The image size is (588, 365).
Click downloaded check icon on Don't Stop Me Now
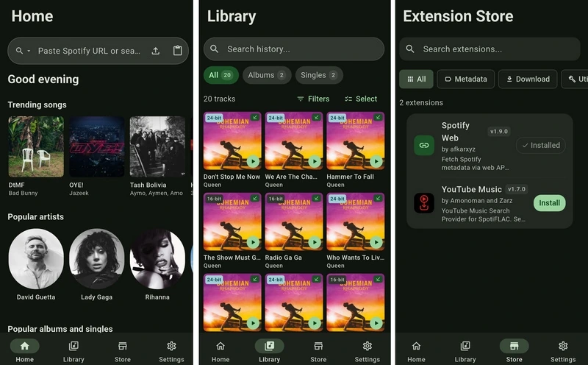click(255, 118)
